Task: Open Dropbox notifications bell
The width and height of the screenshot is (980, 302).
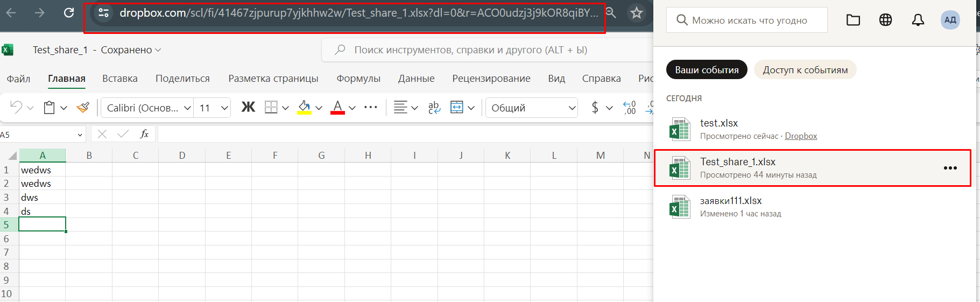Action: pos(918,20)
